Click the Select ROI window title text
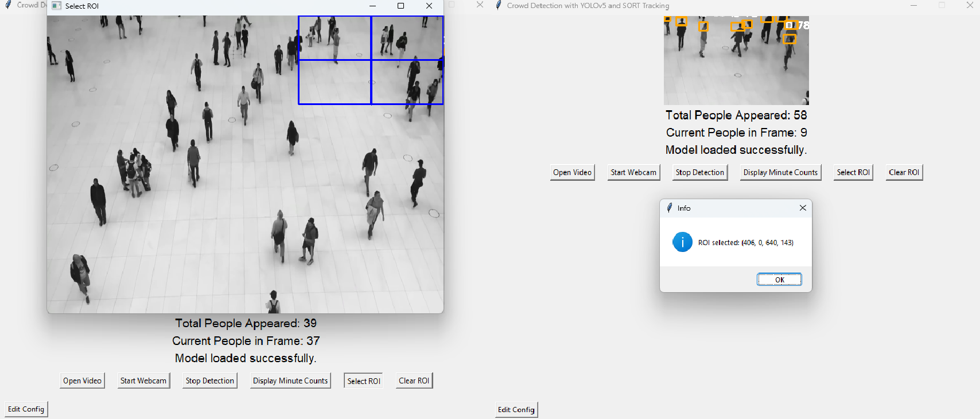 [x=82, y=6]
